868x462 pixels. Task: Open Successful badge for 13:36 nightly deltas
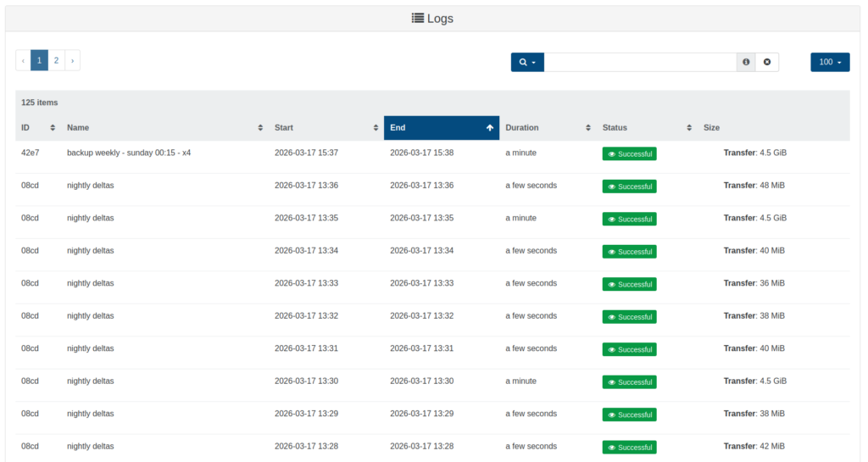(x=629, y=186)
